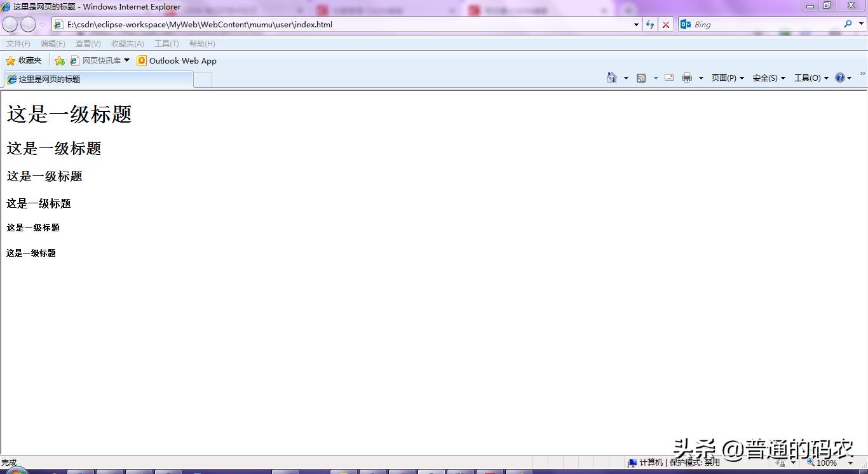Open the 工具(O) command bar menu
The image size is (868, 474).
click(811, 78)
